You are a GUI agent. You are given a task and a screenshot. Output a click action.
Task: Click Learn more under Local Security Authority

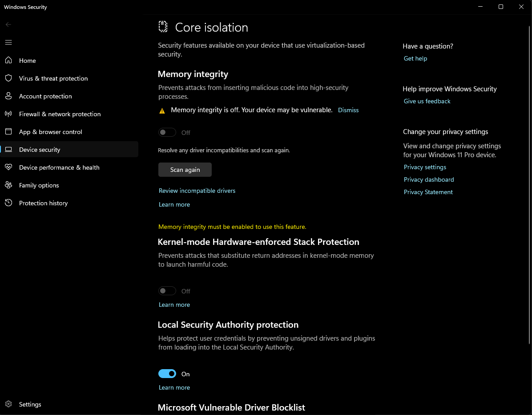(174, 387)
